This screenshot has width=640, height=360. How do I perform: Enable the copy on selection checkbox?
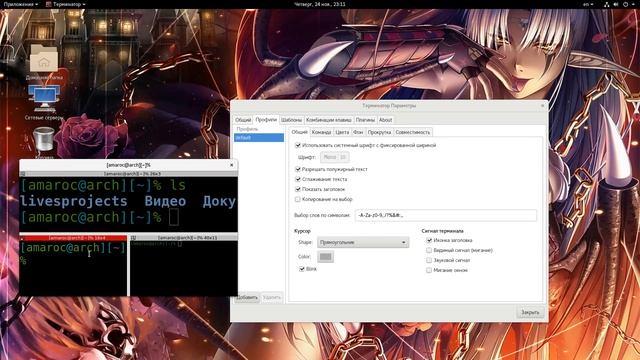tap(298, 199)
